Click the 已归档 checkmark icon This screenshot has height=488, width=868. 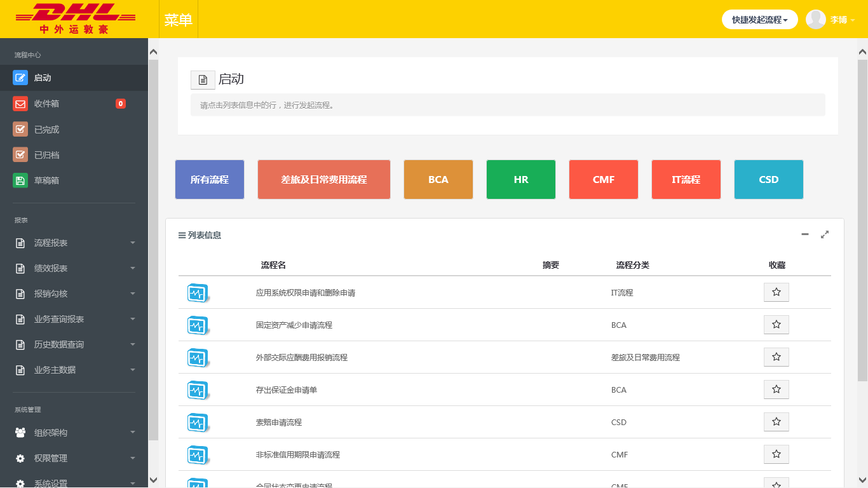[20, 154]
